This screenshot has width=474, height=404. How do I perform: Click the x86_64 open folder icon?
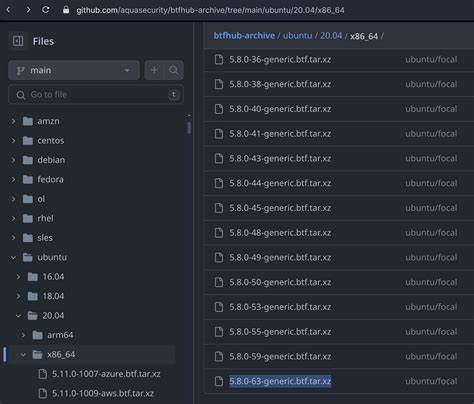[37, 354]
